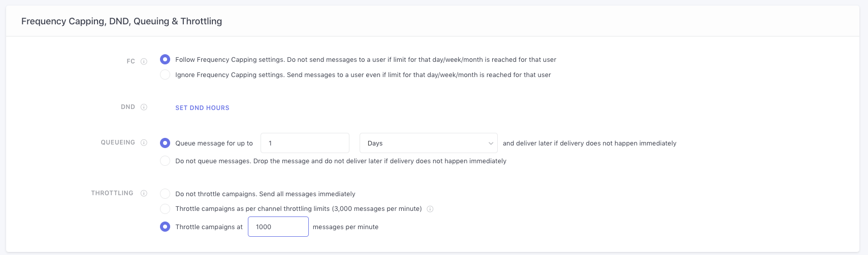Select Do not throttle campaigns option
The width and height of the screenshot is (868, 255).
click(x=165, y=194)
